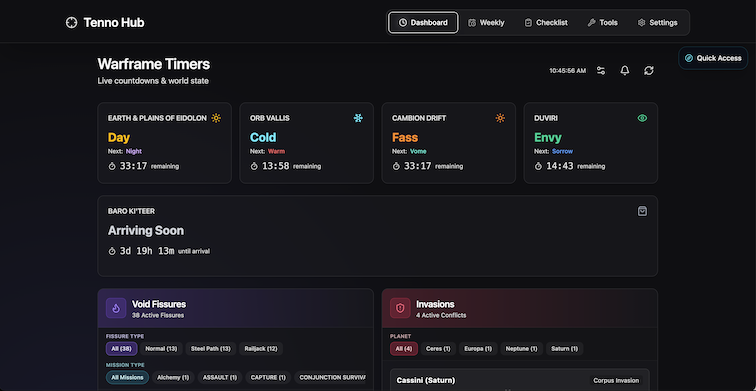This screenshot has height=391, width=756.
Task: Filter fissures by Railjack (12)
Action: 261,349
